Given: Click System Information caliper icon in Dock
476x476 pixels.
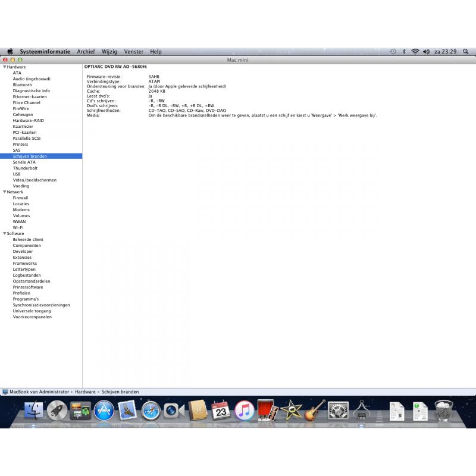Looking at the screenshot, I should click(361, 411).
